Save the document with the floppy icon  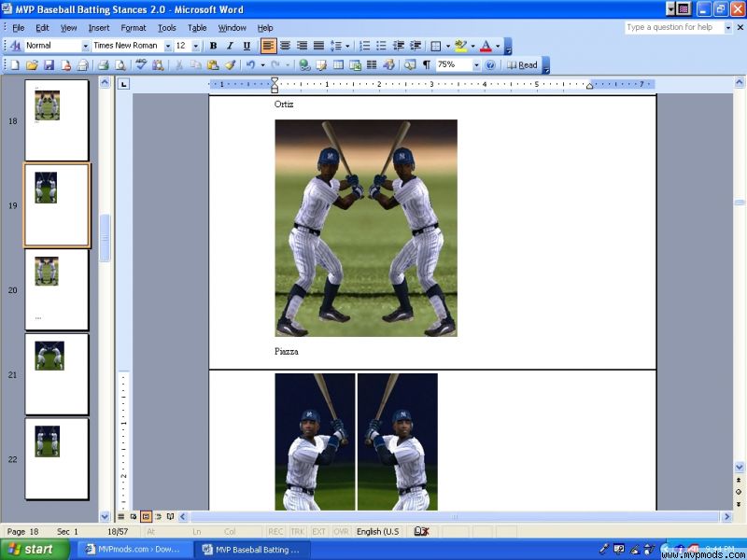tap(49, 64)
